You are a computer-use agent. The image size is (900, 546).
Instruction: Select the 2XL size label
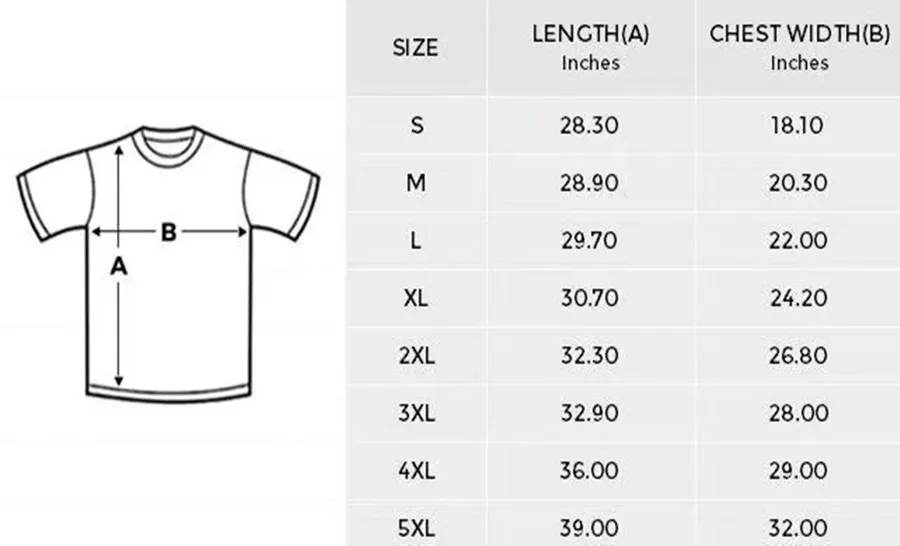(416, 356)
